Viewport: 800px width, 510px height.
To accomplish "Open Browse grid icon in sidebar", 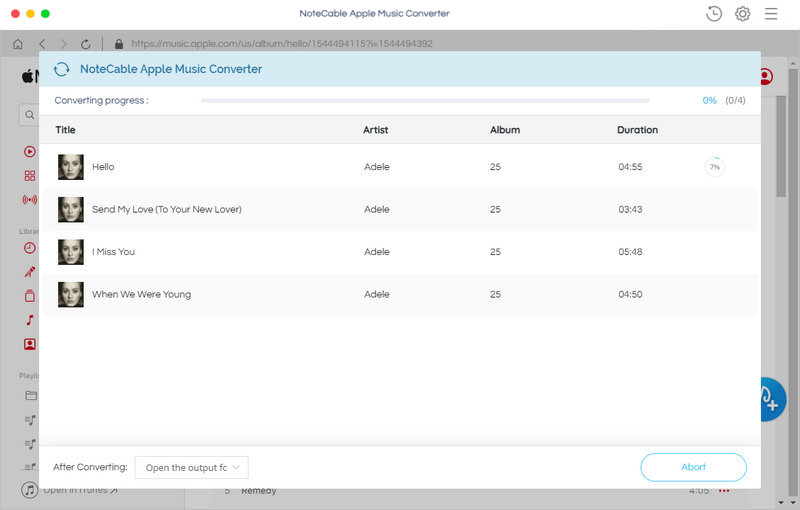I will [30, 176].
